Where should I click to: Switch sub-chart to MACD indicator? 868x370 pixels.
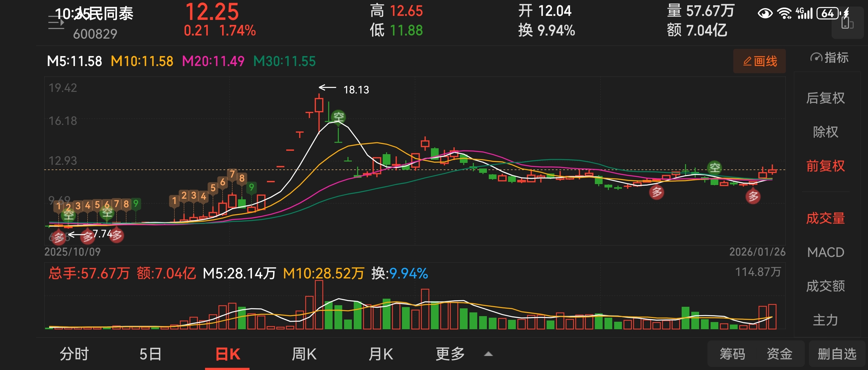[x=825, y=252]
